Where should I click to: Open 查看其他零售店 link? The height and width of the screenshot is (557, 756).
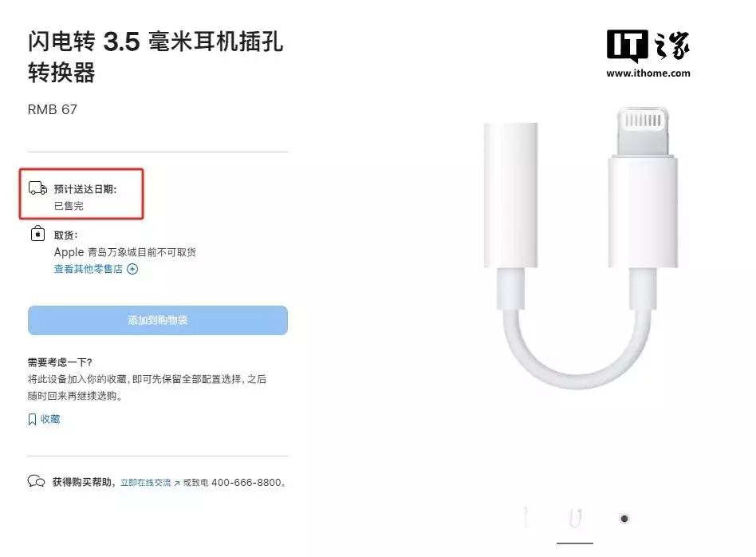pyautogui.click(x=89, y=269)
